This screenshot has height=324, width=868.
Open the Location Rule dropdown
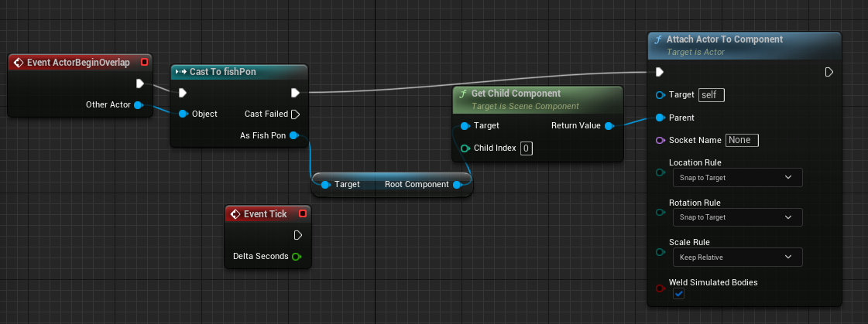(x=737, y=178)
